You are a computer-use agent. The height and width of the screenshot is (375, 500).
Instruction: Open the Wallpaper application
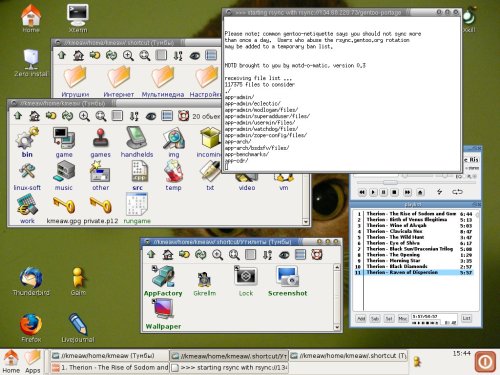(163, 314)
